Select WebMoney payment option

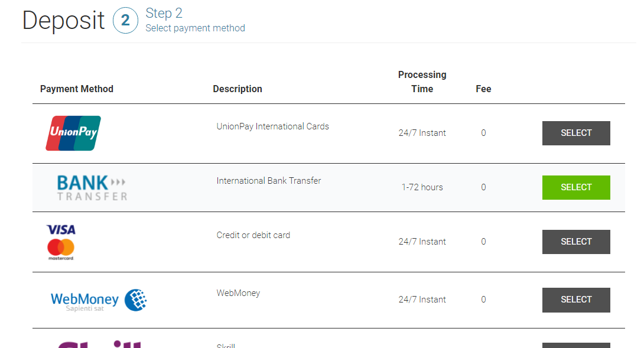coord(576,300)
